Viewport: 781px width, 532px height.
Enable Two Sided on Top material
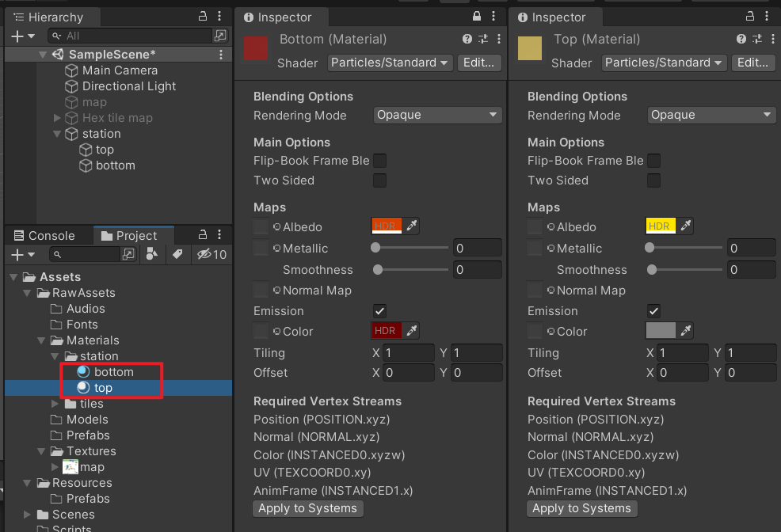pyautogui.click(x=653, y=180)
